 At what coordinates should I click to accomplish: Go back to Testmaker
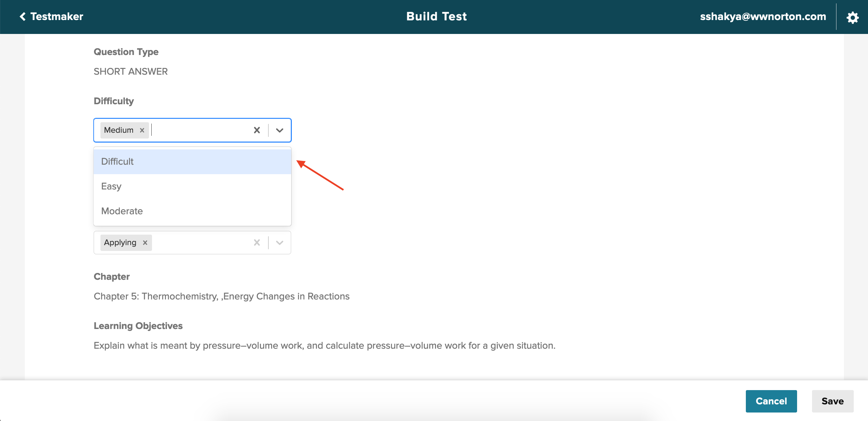(57, 17)
